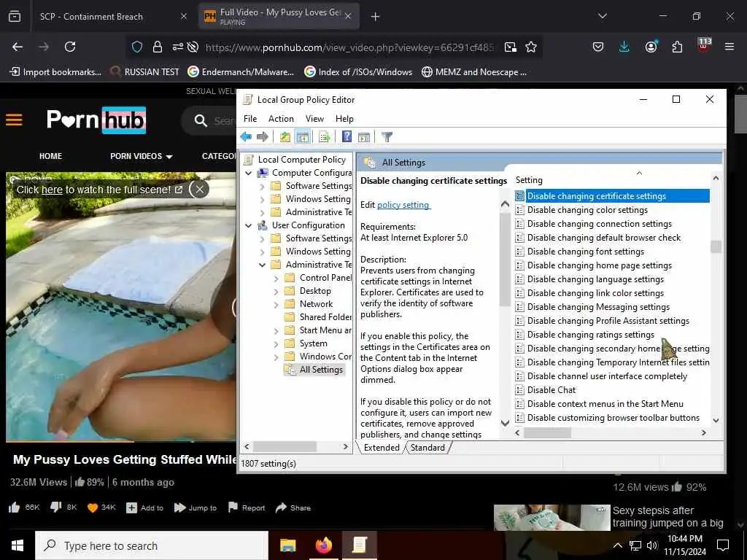The width and height of the screenshot is (747, 560).
Task: Open the Action menu
Action: coord(281,119)
